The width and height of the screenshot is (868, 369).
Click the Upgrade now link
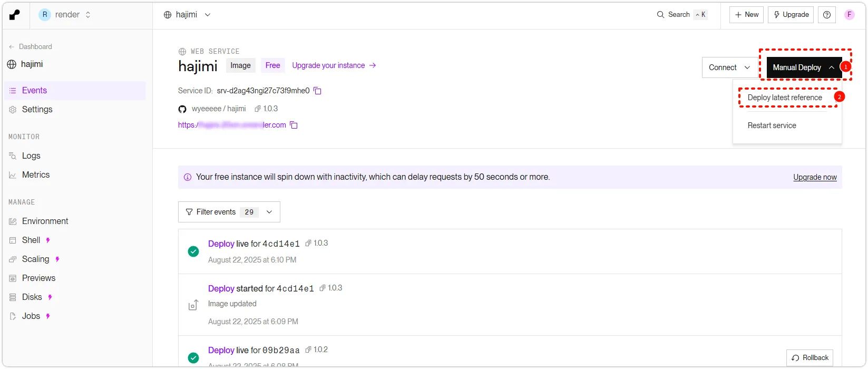(815, 177)
